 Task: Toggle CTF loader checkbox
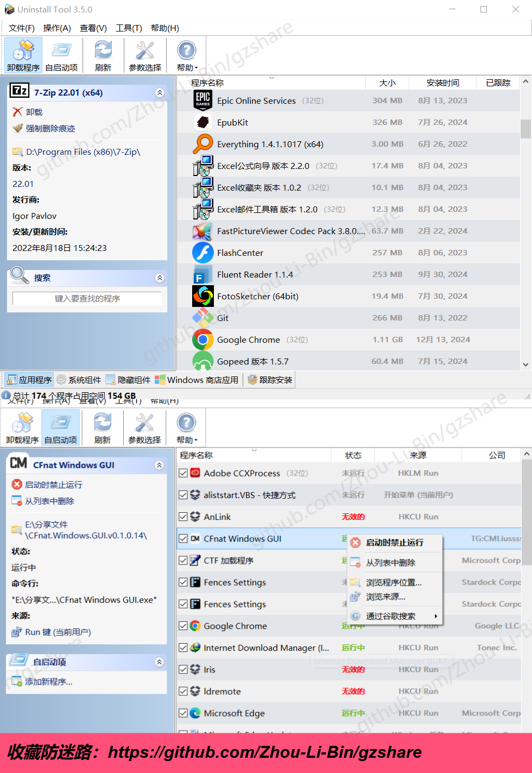pyautogui.click(x=183, y=560)
